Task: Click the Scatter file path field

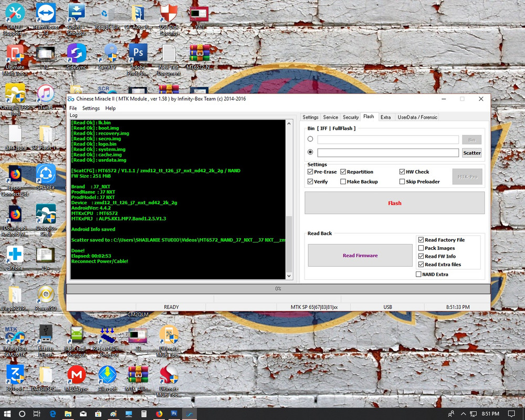Action: [x=388, y=153]
